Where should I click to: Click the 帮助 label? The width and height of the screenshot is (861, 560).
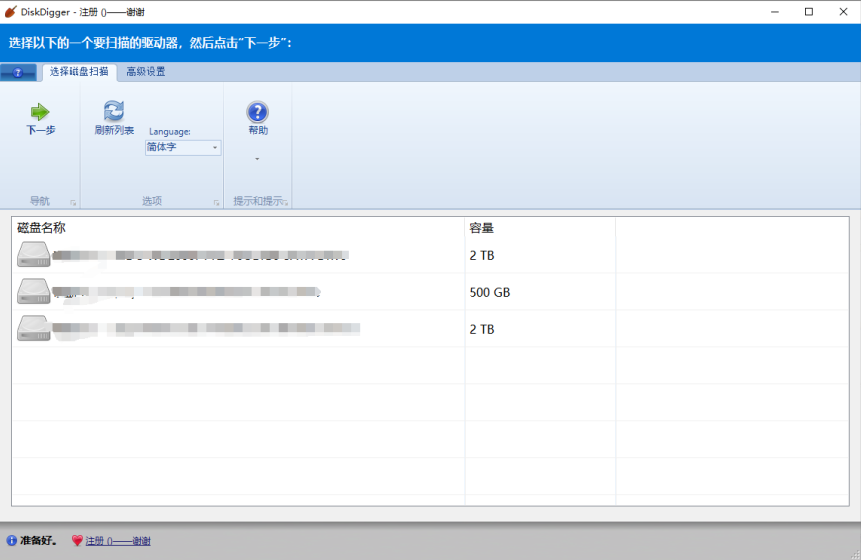click(258, 130)
